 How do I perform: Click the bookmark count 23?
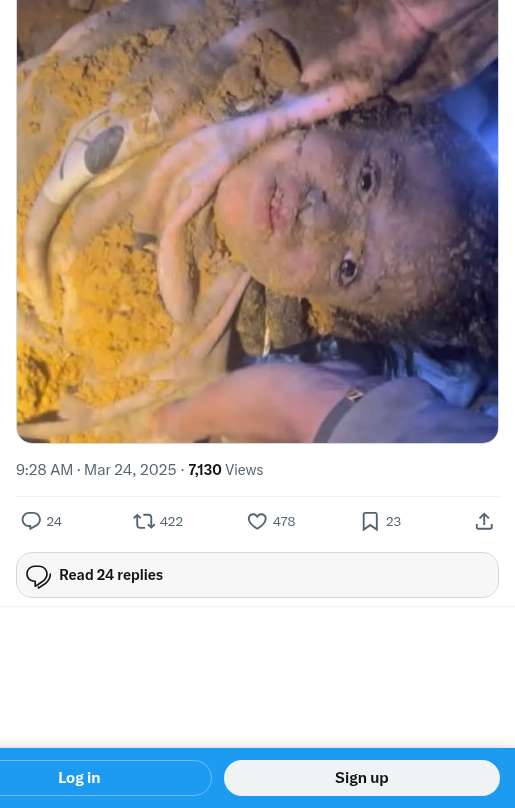tap(393, 521)
